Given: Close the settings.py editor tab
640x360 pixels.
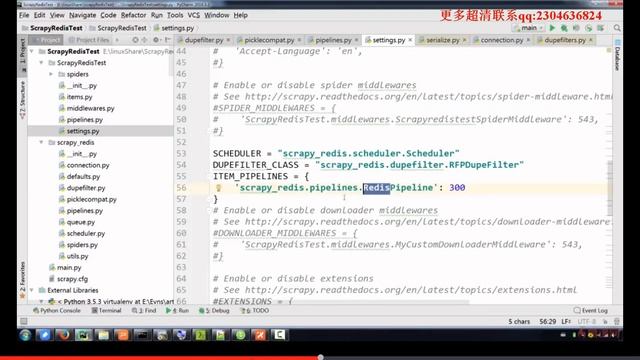Looking at the screenshot, I should point(410,40).
